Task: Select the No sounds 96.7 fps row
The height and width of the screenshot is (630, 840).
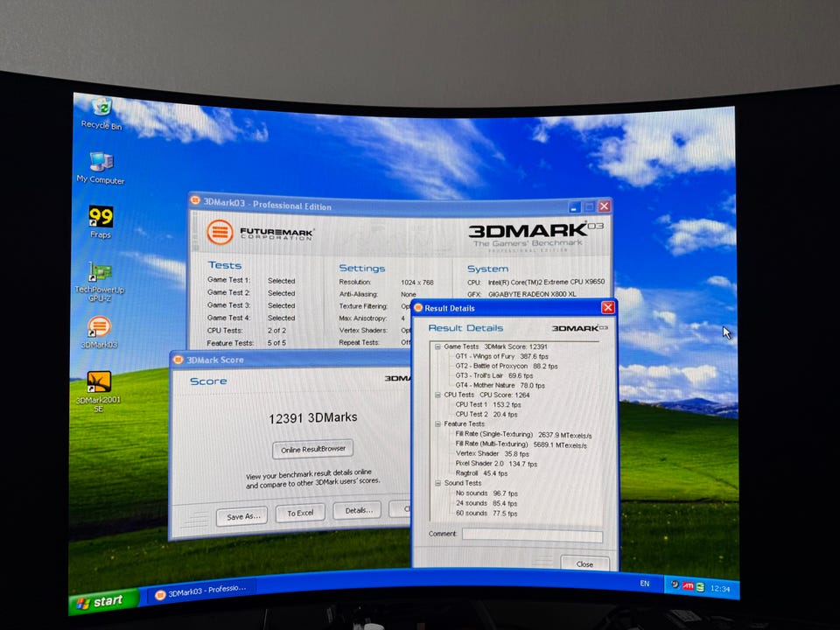Action: coord(486,493)
